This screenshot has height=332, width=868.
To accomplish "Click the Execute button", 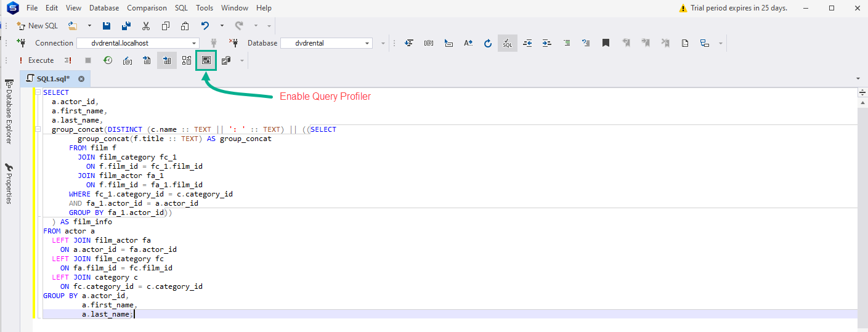I will tap(36, 60).
